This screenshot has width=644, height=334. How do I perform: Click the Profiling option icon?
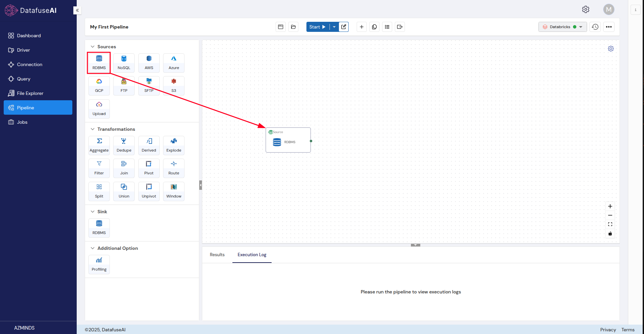click(99, 264)
